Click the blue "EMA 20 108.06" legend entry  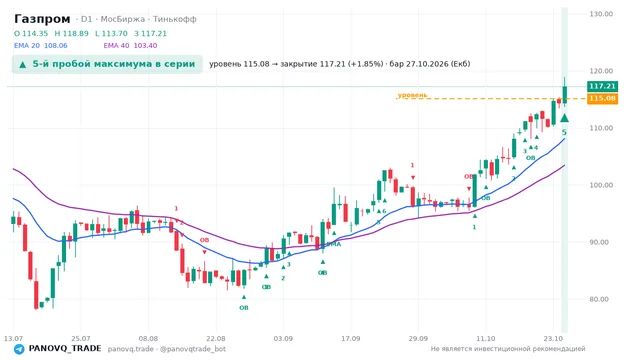pyautogui.click(x=41, y=45)
